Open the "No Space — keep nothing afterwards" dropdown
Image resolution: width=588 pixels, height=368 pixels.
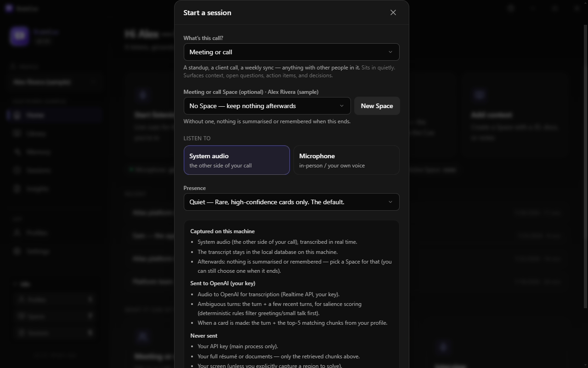(267, 106)
